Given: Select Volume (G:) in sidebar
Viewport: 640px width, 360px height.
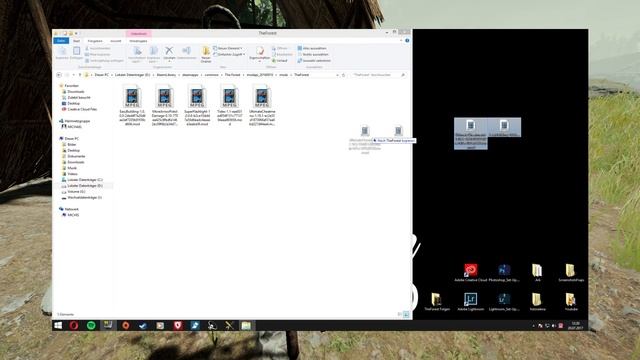Looking at the screenshot, I should tap(73, 191).
